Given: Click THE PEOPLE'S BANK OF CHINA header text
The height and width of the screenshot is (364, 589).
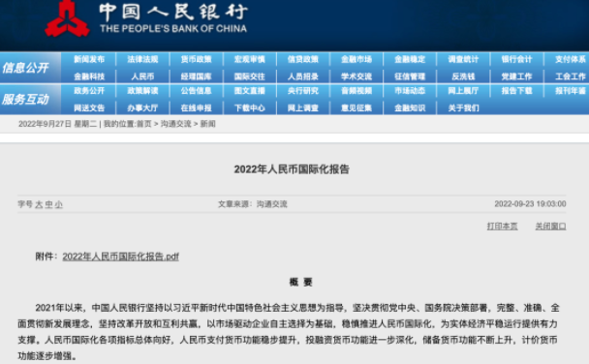Looking at the screenshot, I should click(x=173, y=28).
